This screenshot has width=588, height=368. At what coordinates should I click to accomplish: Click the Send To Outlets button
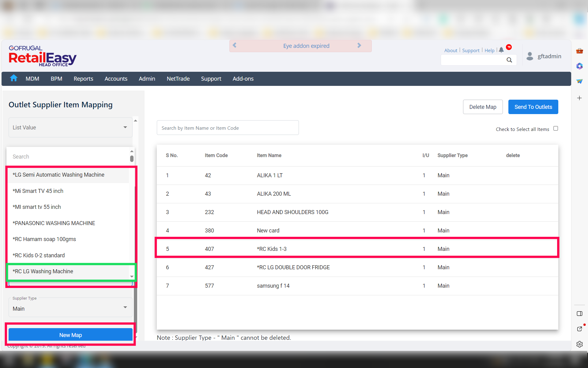533,107
